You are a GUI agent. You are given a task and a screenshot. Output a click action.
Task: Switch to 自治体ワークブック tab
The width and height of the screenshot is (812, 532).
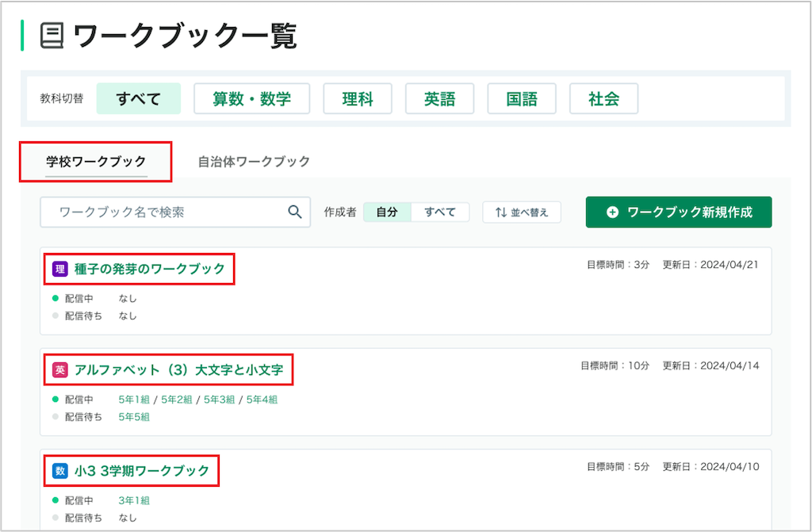pos(254,162)
